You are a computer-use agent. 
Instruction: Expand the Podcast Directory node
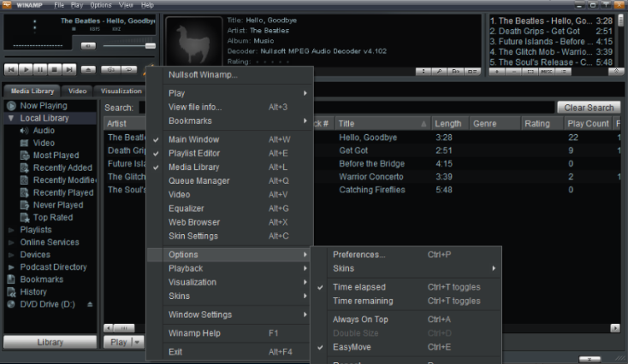[11, 267]
